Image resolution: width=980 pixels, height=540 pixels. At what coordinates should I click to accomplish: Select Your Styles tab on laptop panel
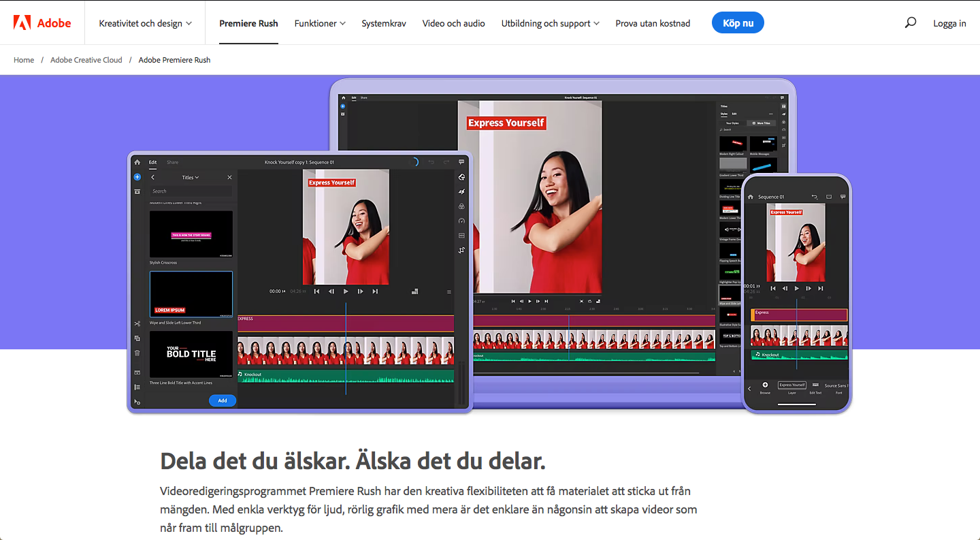click(x=732, y=123)
